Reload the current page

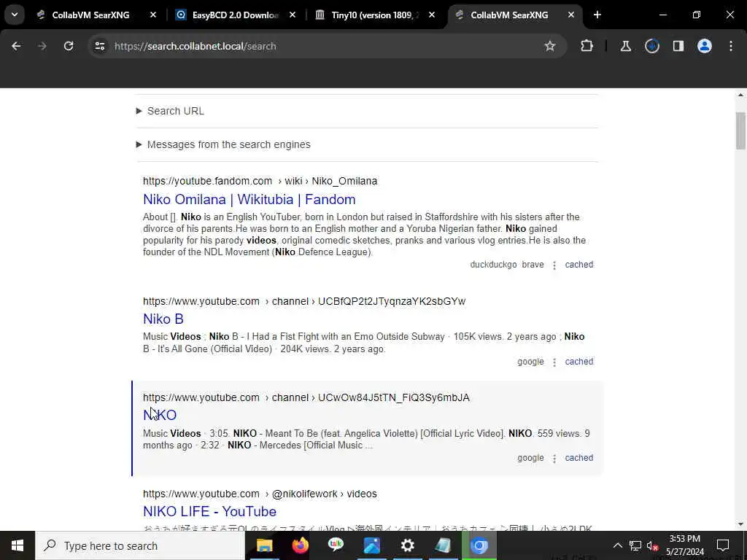[x=69, y=46]
